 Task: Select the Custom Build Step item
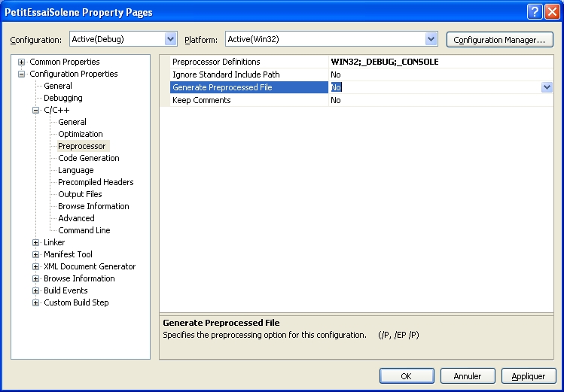click(76, 302)
